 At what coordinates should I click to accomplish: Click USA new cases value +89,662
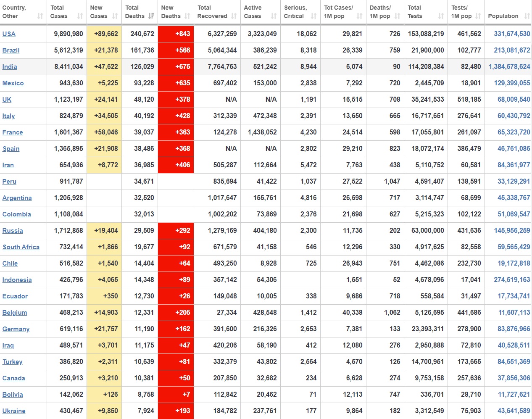click(106, 34)
